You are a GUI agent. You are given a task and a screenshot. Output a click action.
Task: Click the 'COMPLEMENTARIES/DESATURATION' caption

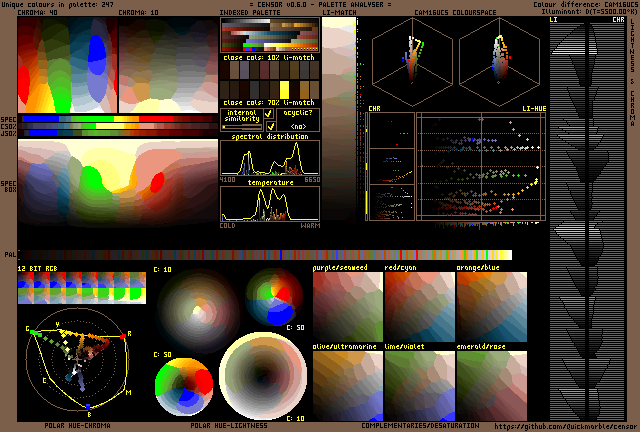pyautogui.click(x=420, y=425)
